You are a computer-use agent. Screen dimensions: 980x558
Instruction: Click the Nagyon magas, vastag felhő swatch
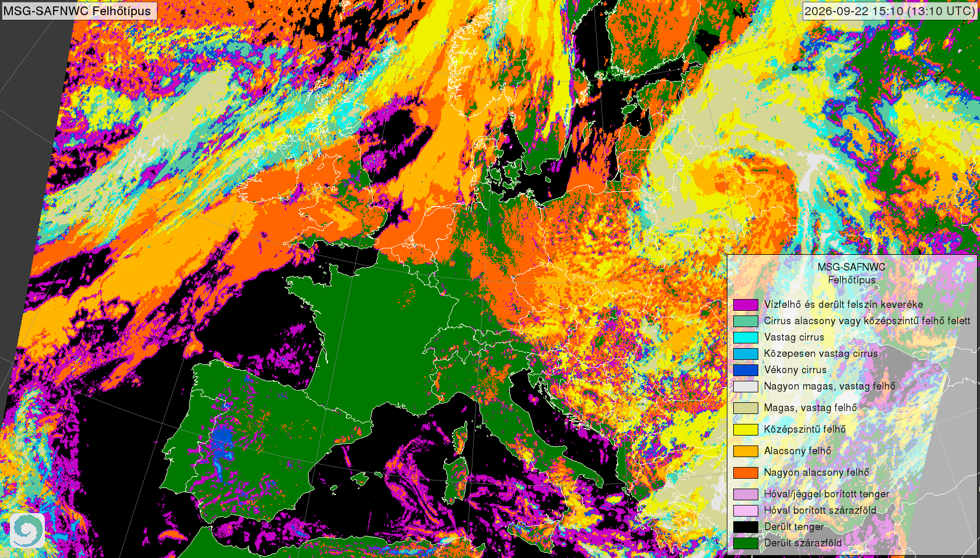pos(745,386)
